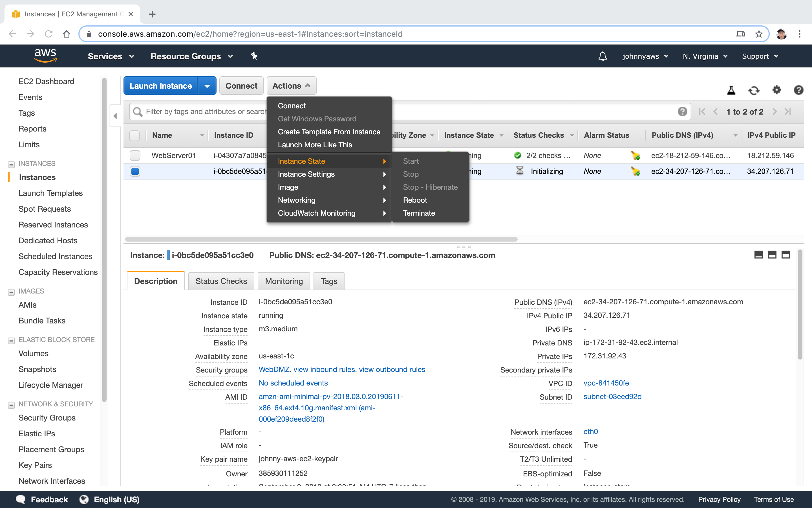Click the details pane vertical scrollbar
812x508 pixels.
(800, 304)
